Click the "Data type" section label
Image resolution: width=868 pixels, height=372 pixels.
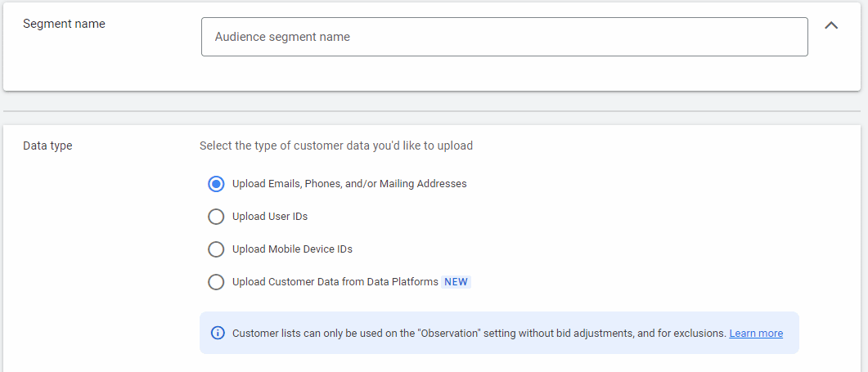[x=47, y=146]
